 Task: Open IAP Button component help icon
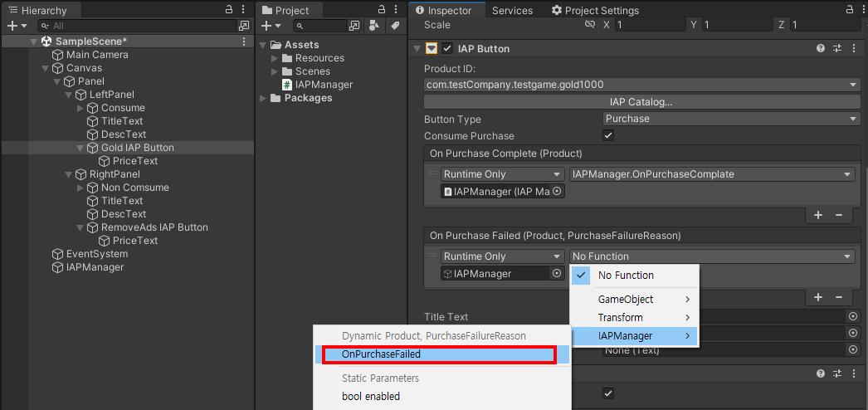821,49
